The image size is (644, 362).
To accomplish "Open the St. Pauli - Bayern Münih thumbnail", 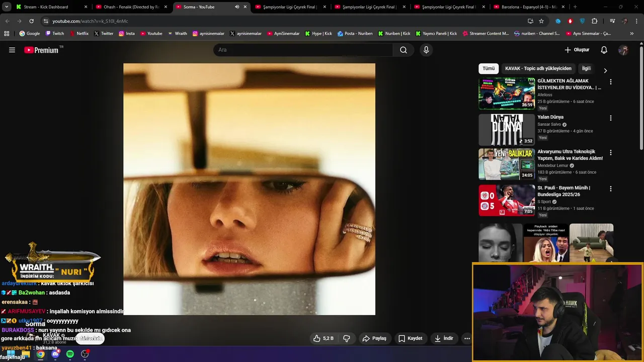I will pyautogui.click(x=507, y=200).
